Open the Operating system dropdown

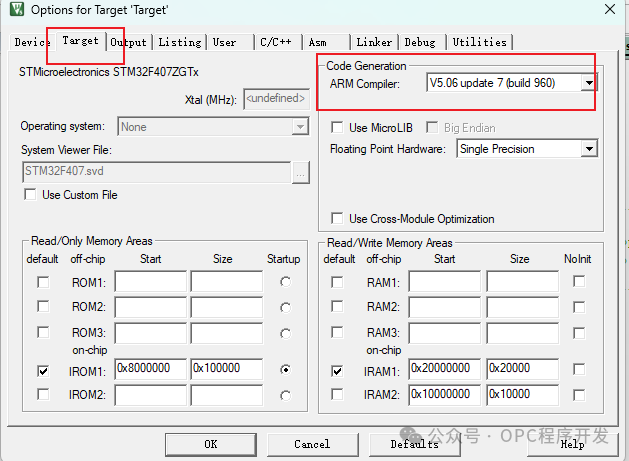click(300, 127)
